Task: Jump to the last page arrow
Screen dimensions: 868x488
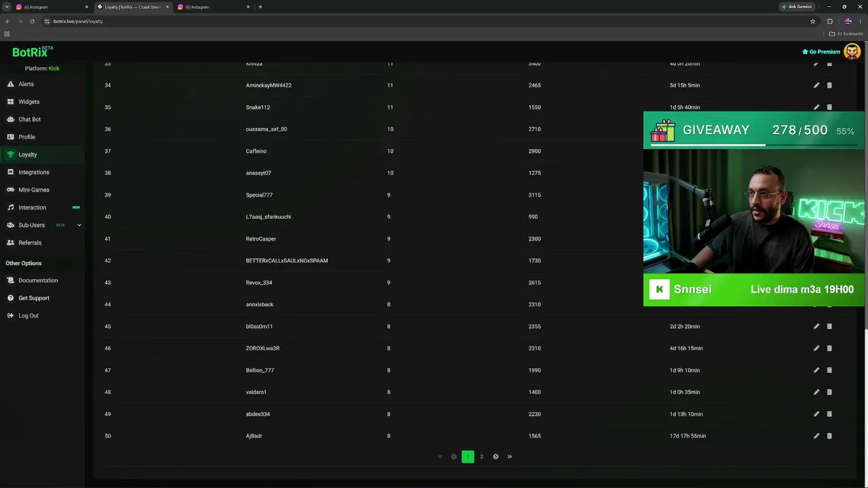Action: point(510,457)
